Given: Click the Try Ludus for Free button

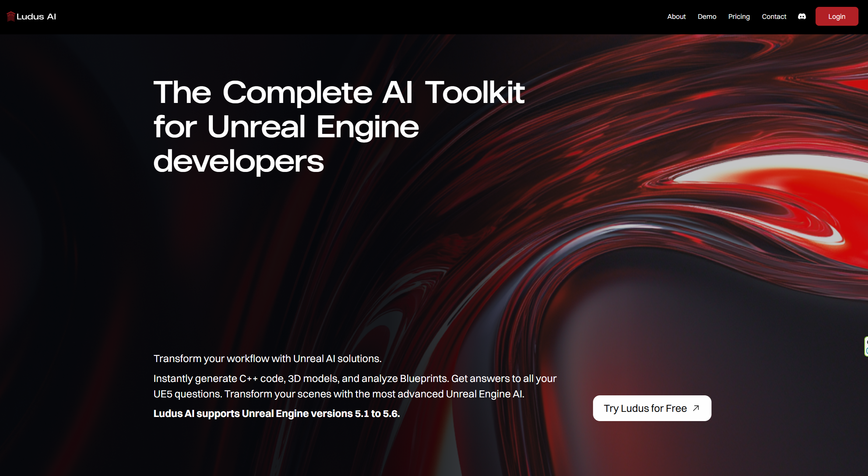Looking at the screenshot, I should (x=645, y=408).
